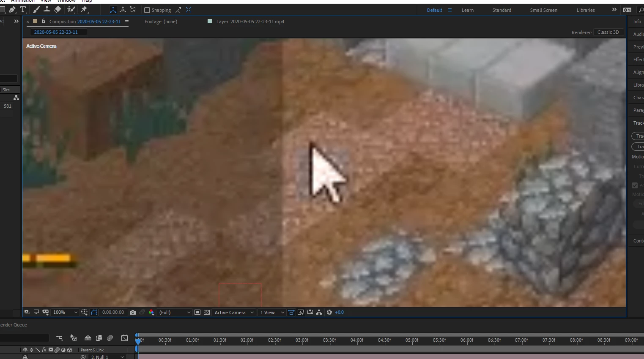This screenshot has height=359, width=644.
Task: Enable Frame Blending for composition
Action: (x=99, y=338)
